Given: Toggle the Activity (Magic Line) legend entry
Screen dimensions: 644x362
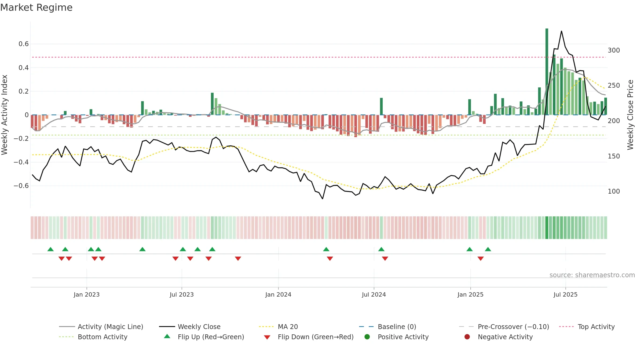Looking at the screenshot, I should (101, 327).
